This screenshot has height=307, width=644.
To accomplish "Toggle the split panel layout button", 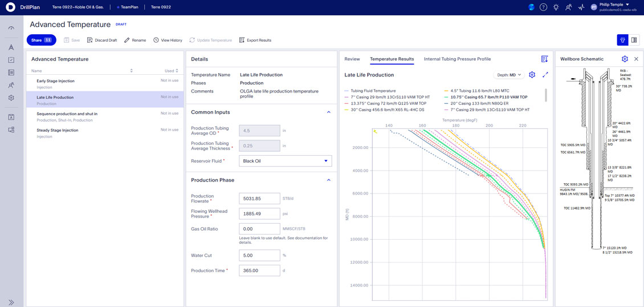I will click(634, 40).
